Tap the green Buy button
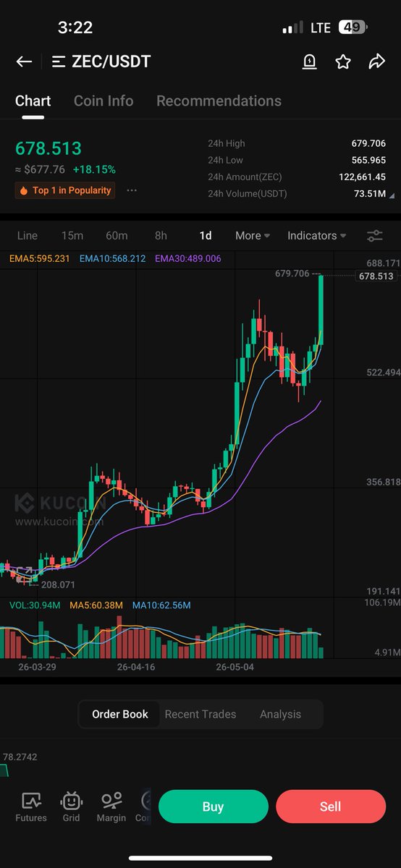 pyautogui.click(x=213, y=807)
